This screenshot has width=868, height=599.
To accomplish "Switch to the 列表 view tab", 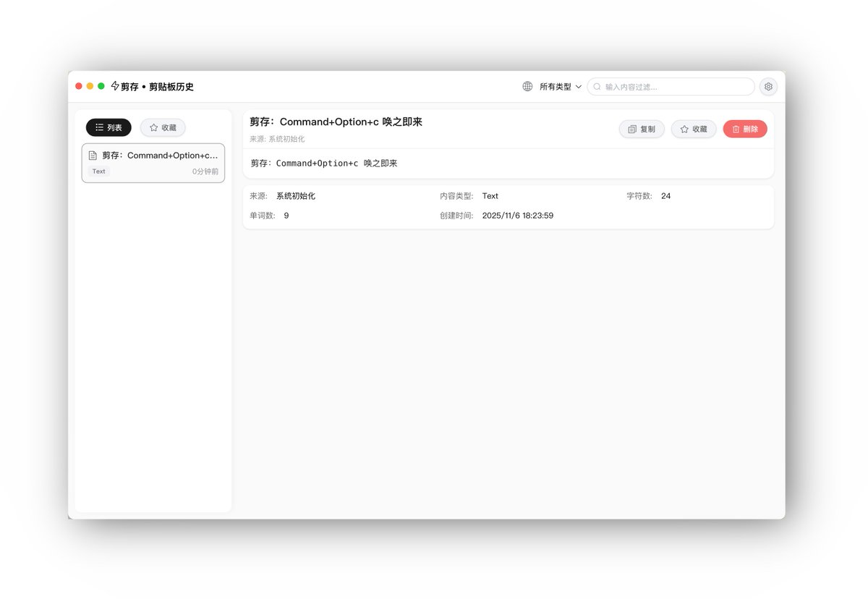I will (109, 127).
